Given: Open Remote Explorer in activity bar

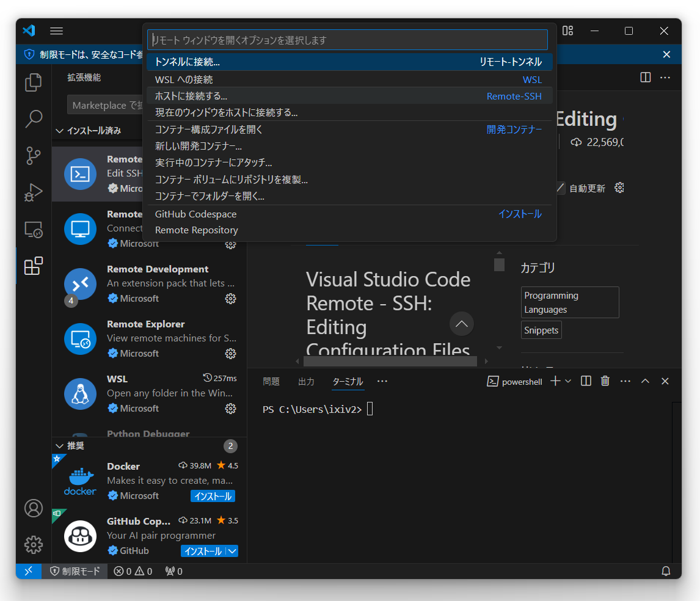Looking at the screenshot, I should click(x=34, y=230).
